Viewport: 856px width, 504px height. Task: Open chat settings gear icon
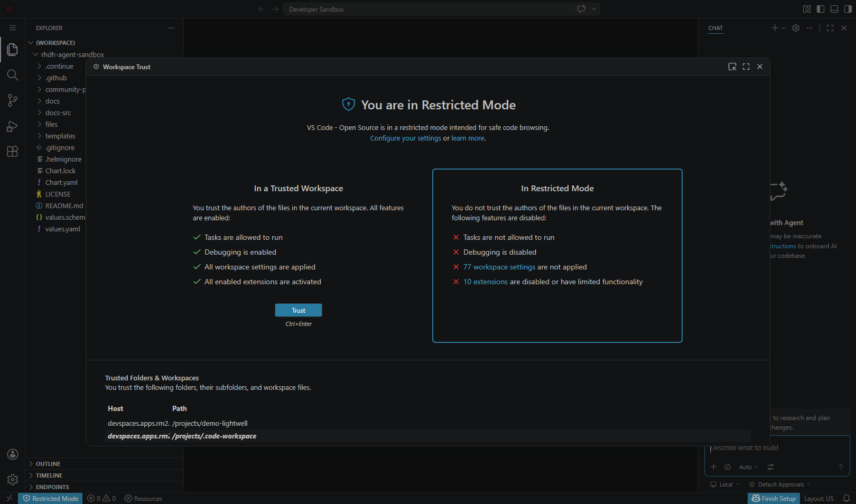pyautogui.click(x=796, y=28)
